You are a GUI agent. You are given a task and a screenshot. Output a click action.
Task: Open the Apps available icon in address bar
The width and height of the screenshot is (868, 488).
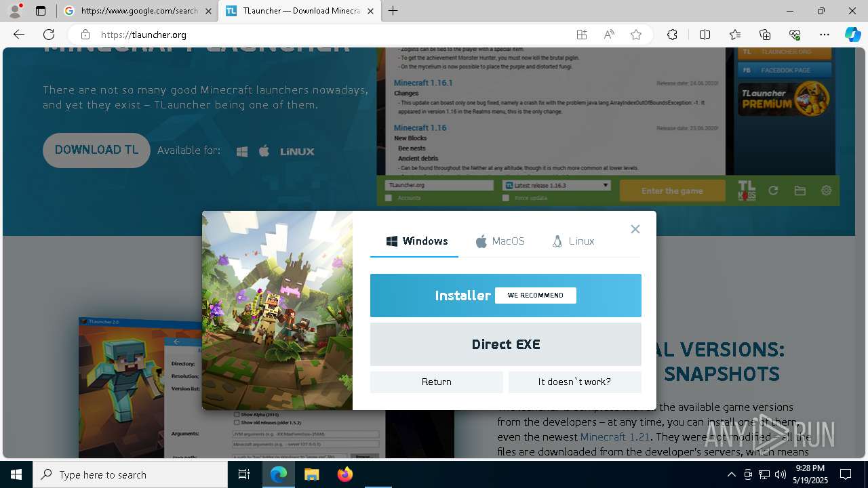pos(582,35)
